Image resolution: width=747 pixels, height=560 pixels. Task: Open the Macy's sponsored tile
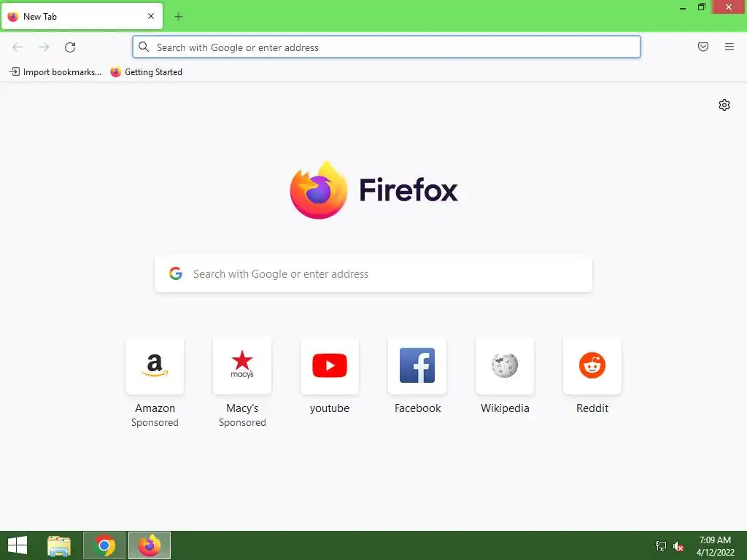pos(242,366)
